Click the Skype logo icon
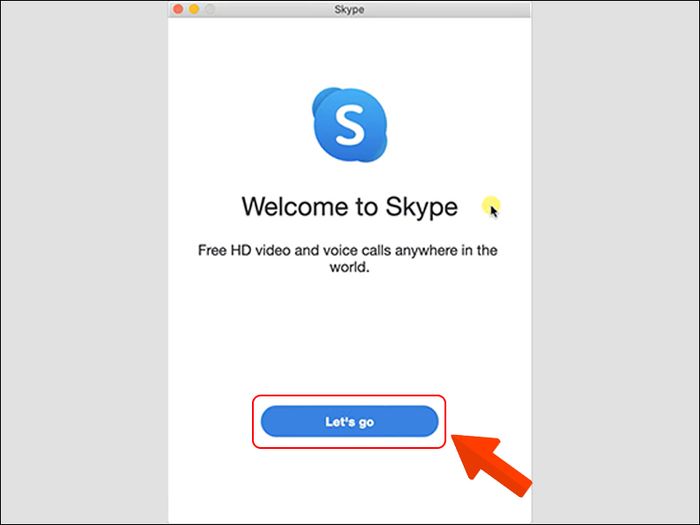 click(x=350, y=125)
